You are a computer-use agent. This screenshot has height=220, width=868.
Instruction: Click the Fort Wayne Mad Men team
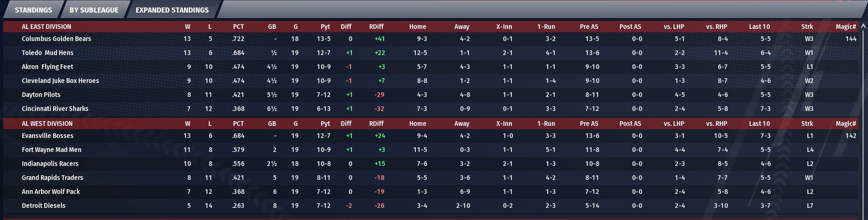tap(52, 150)
